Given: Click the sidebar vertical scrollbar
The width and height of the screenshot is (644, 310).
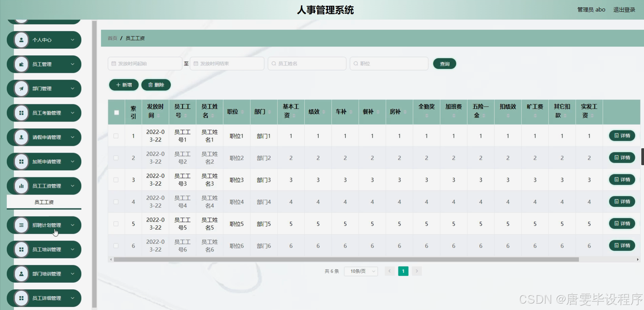Looking at the screenshot, I should [x=94, y=164].
